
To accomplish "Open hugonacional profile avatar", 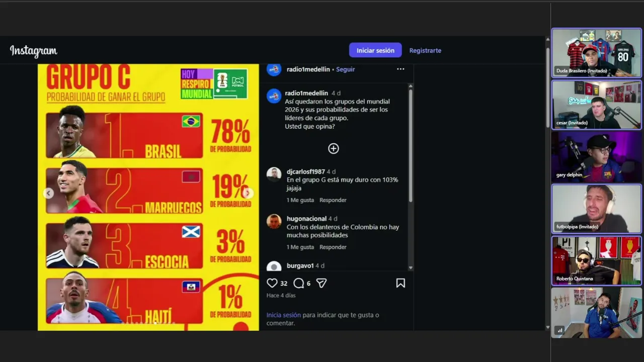I will [274, 221].
